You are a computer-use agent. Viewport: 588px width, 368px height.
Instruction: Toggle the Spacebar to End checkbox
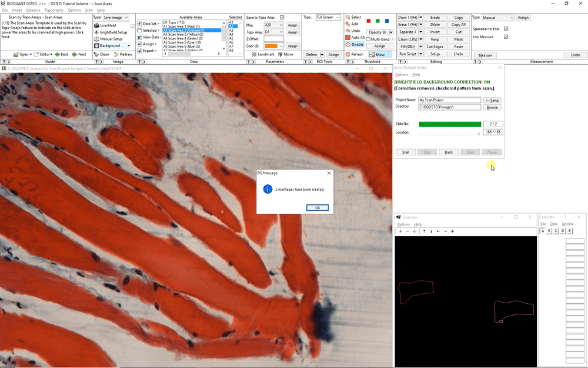[x=506, y=28]
